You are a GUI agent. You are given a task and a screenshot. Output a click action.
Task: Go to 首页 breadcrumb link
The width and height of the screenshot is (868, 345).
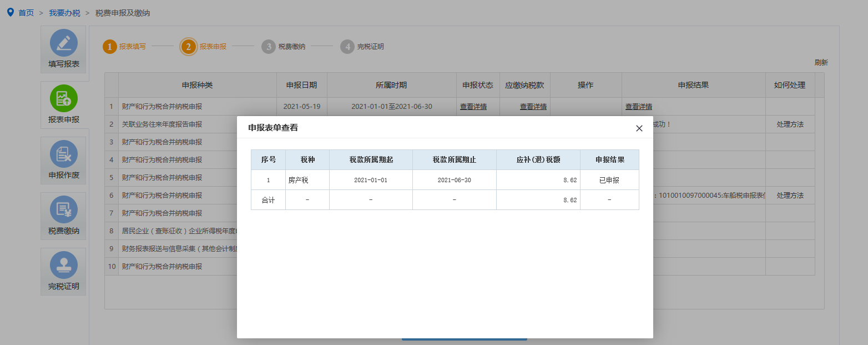(x=26, y=13)
